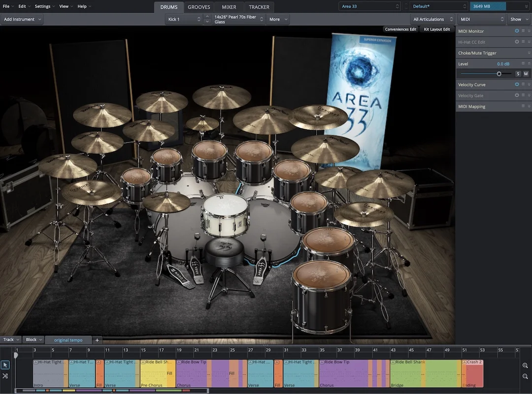Viewport: 532px width, 394px height.
Task: Open the More options dropdown
Action: pyautogui.click(x=278, y=19)
